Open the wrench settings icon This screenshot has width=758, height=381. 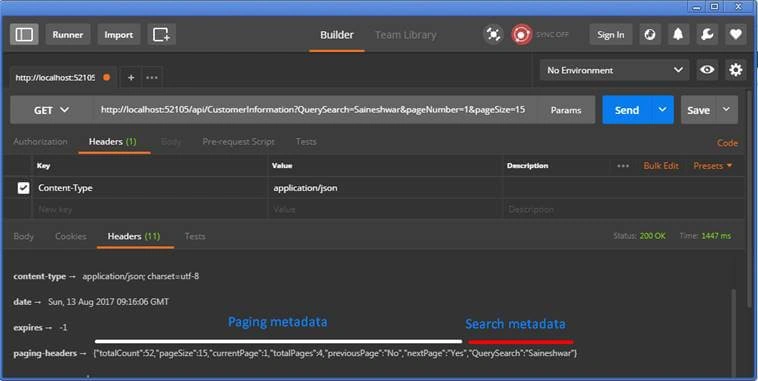[707, 35]
